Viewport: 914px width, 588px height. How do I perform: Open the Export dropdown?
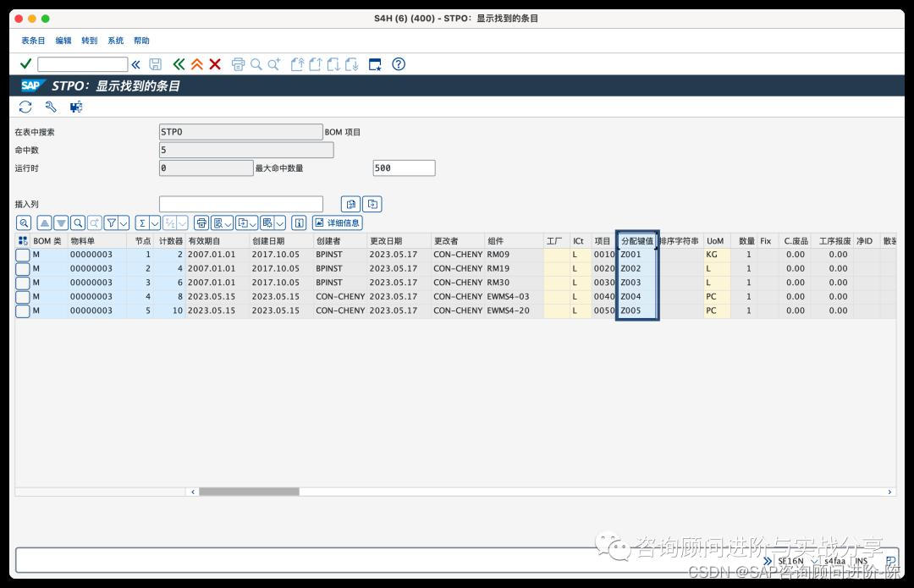click(x=247, y=223)
